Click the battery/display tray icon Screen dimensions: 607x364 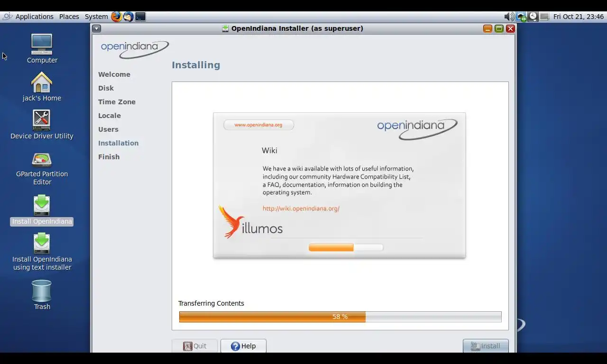tap(544, 17)
